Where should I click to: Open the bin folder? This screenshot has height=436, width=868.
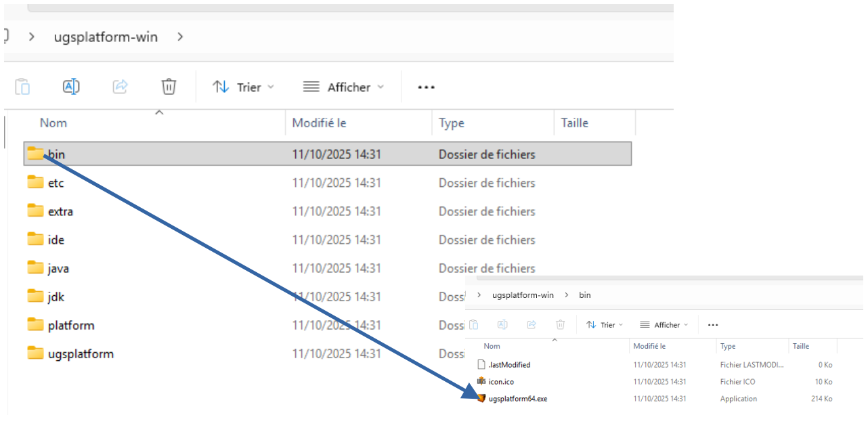[56, 154]
